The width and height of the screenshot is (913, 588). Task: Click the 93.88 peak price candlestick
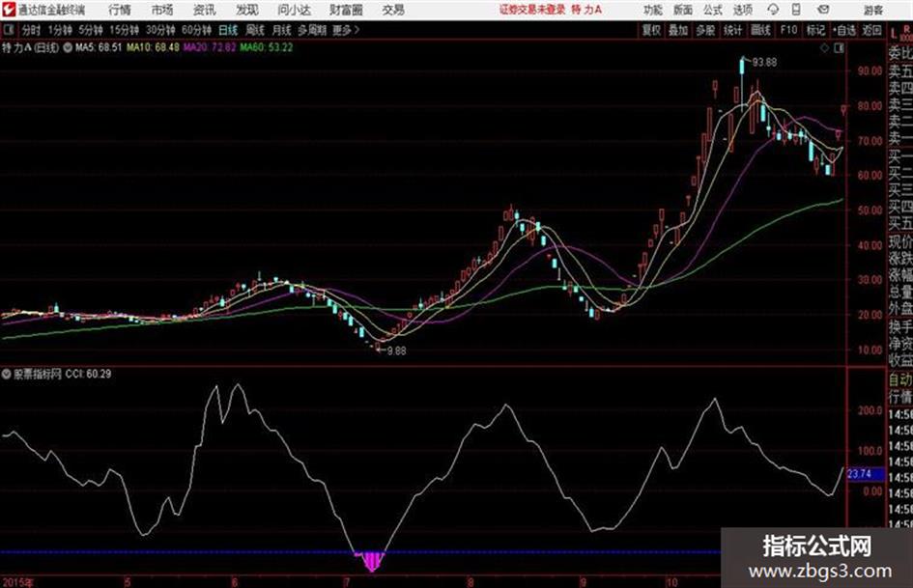[742, 66]
